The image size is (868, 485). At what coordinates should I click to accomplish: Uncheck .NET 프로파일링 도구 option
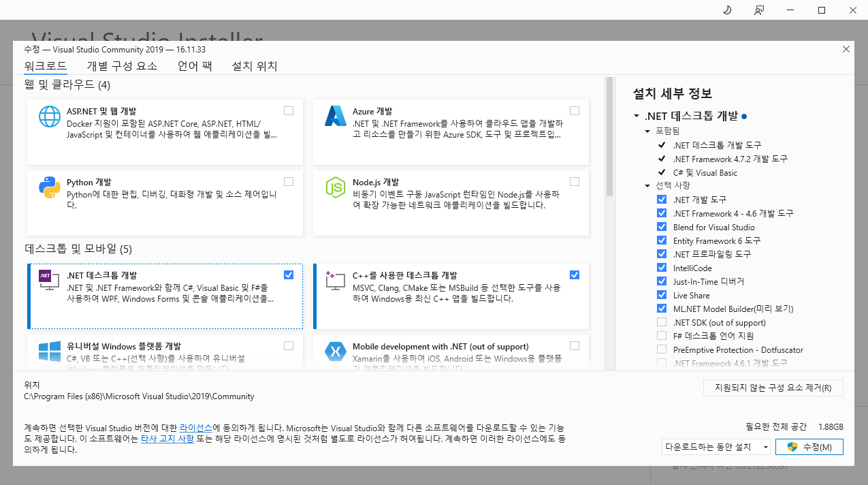tap(662, 254)
